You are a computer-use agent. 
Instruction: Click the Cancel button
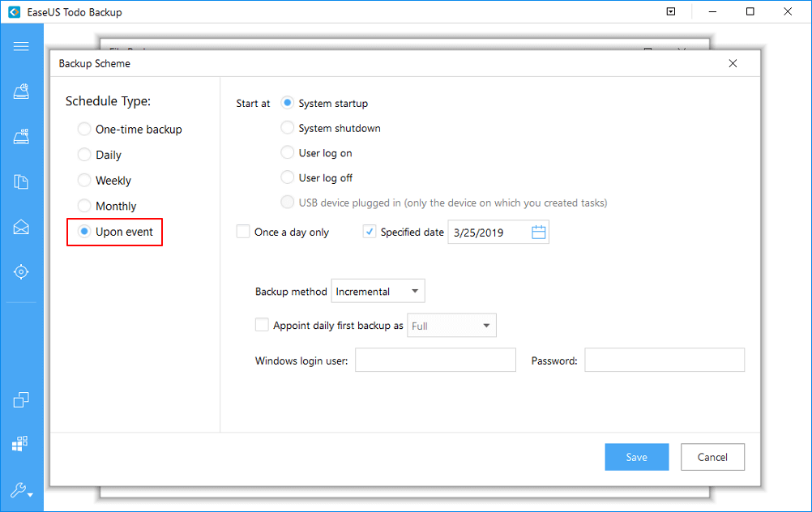[712, 457]
